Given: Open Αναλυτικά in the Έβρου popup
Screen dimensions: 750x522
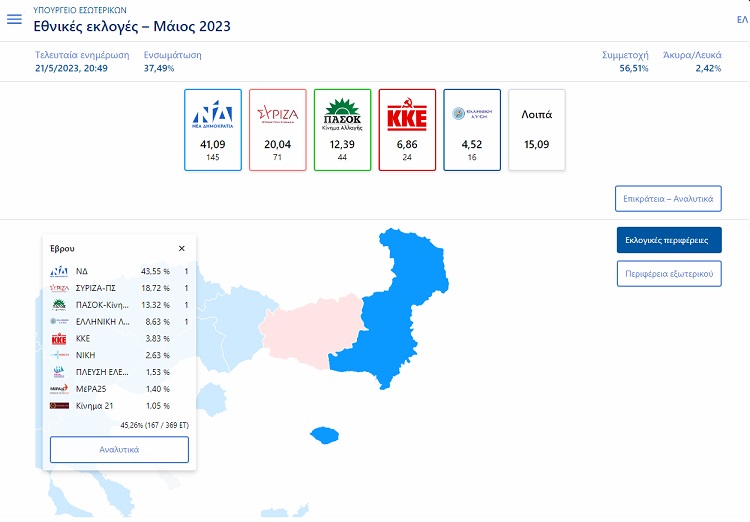Looking at the screenshot, I should coord(119,450).
